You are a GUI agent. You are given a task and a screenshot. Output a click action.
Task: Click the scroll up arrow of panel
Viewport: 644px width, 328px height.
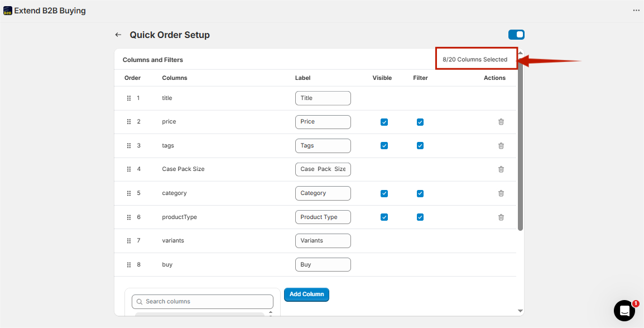(520, 53)
